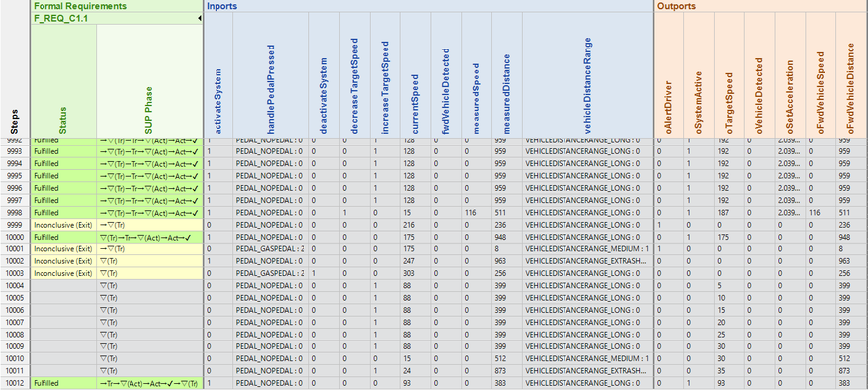This screenshot has width=868, height=390.
Task: Click the SUP Phase cell in row 10012
Action: [150, 383]
